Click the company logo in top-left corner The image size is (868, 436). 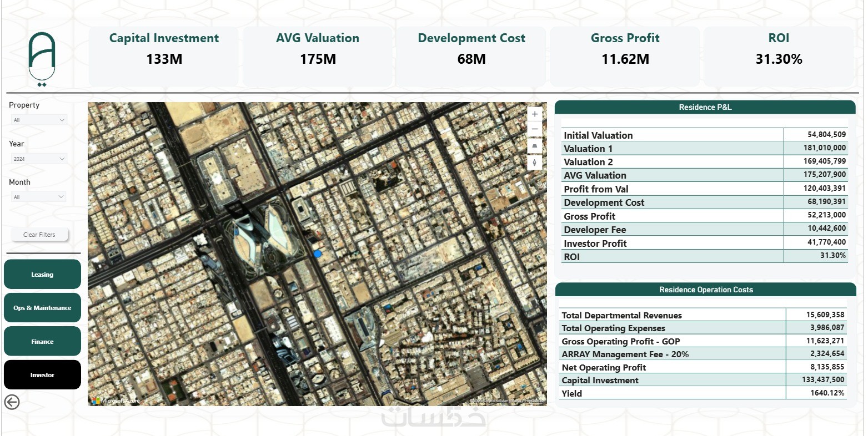coord(42,59)
